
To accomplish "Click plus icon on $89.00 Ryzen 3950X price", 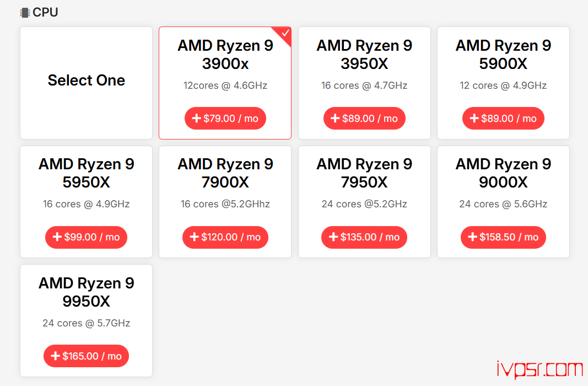I will (335, 119).
